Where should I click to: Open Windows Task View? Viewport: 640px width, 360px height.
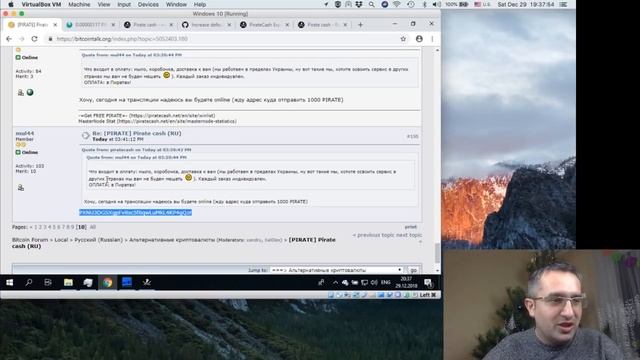click(x=48, y=282)
